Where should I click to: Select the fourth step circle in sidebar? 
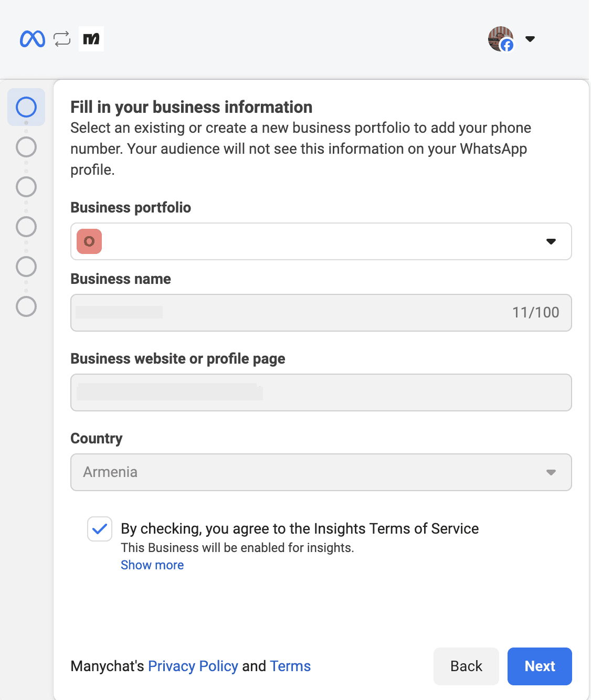point(26,227)
